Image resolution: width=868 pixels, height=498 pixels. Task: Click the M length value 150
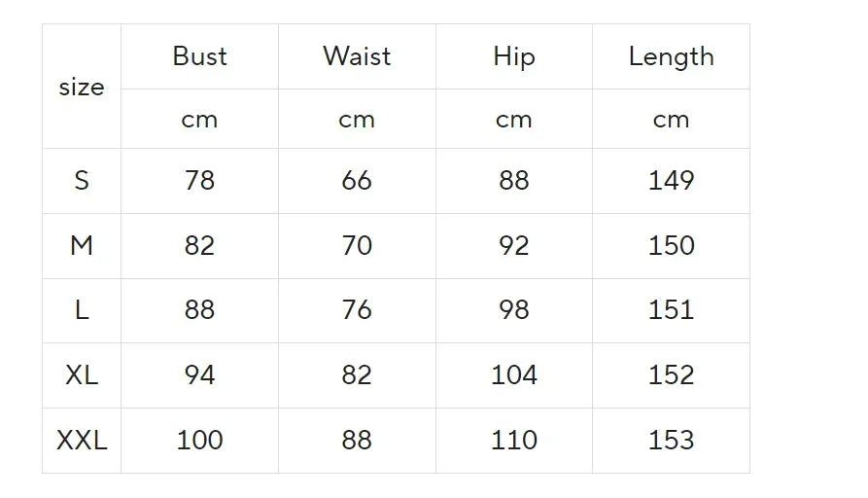tap(671, 245)
